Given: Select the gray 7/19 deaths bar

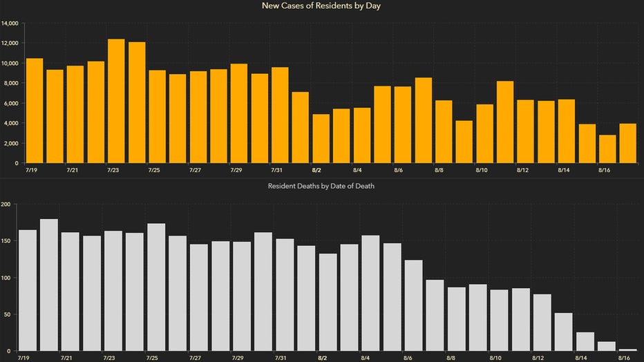Looking at the screenshot, I should 28,290.
